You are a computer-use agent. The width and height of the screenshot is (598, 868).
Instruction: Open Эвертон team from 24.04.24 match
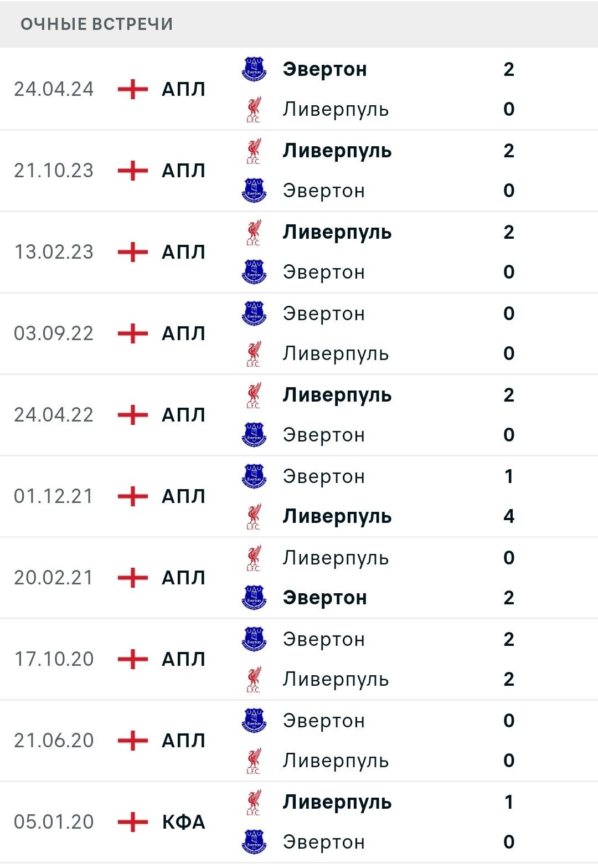pos(324,69)
